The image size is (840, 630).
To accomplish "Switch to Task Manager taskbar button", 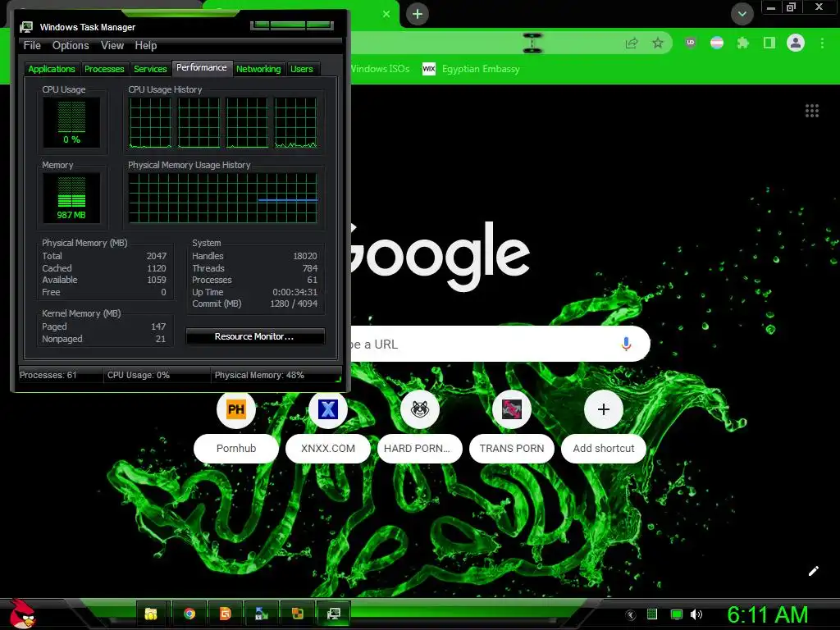I will pyautogui.click(x=334, y=614).
